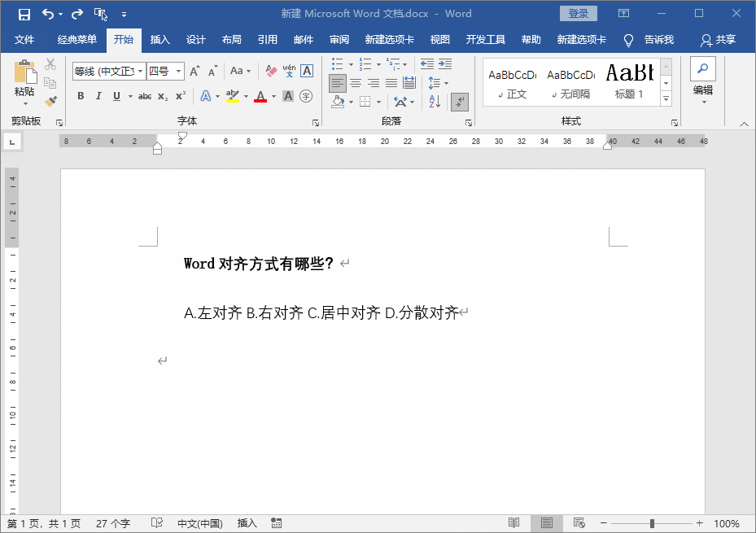
Task: Decrease indent of the paragraph
Action: coord(426,63)
